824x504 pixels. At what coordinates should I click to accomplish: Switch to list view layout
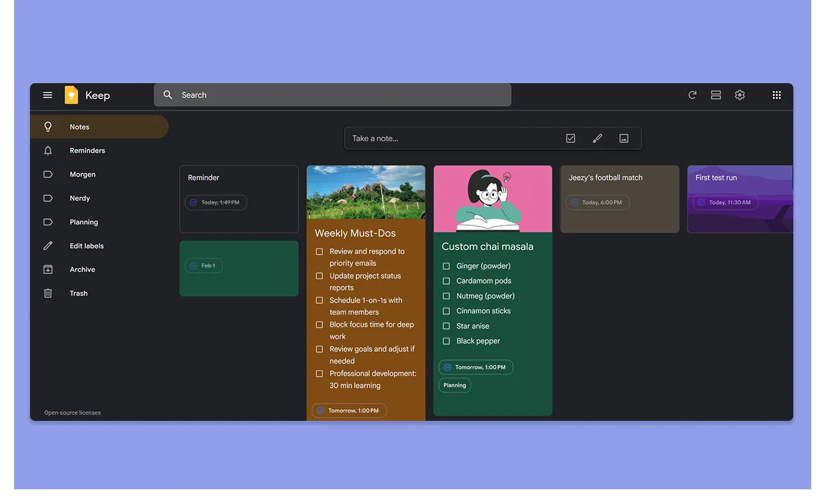[715, 95]
